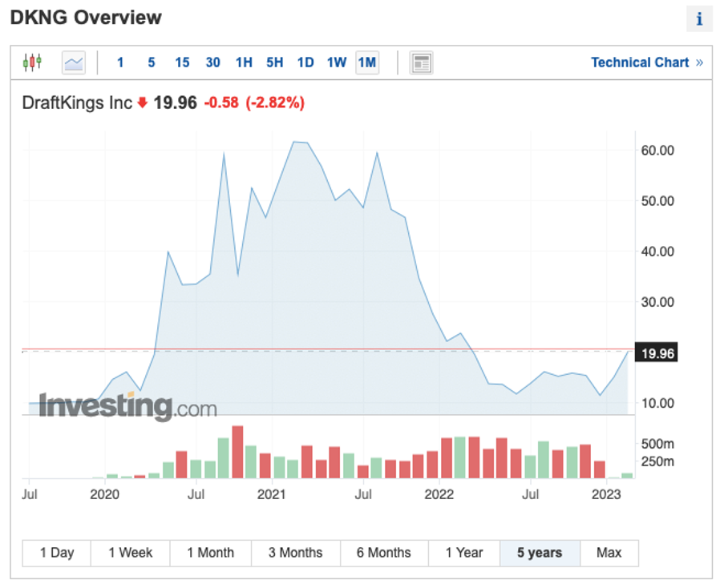Click the red down arrow by price

(143, 103)
